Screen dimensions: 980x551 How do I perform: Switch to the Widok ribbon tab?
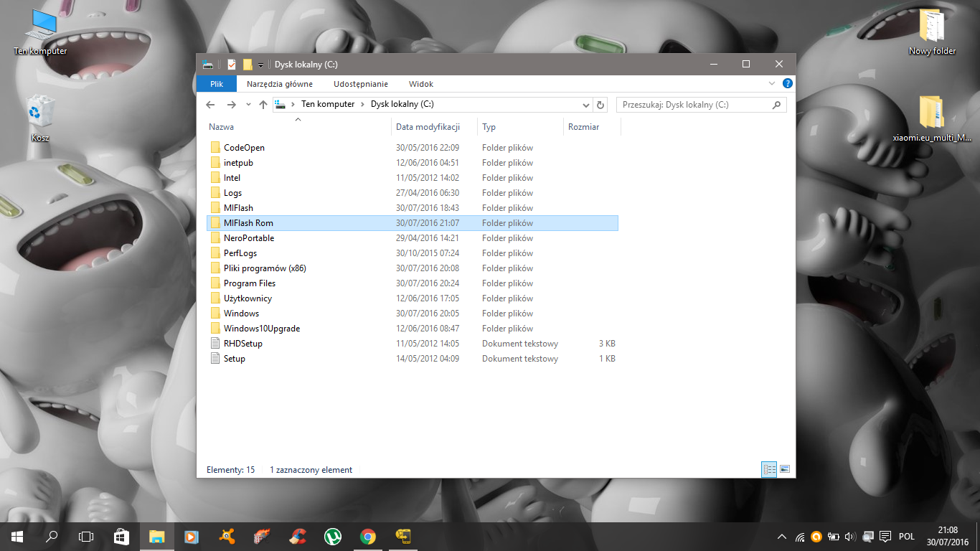coord(420,84)
